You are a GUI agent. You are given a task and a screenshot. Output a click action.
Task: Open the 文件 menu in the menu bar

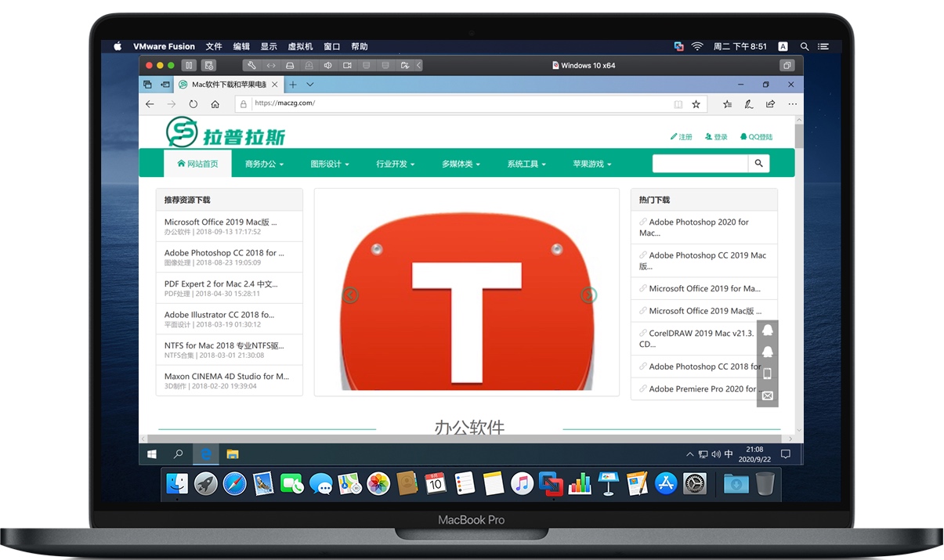coord(214,46)
